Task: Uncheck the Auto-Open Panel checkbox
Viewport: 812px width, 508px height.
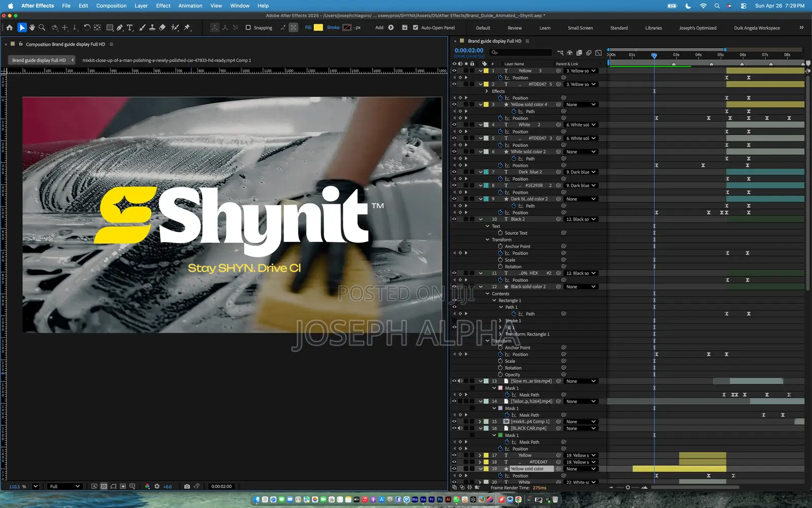Action: coord(416,27)
